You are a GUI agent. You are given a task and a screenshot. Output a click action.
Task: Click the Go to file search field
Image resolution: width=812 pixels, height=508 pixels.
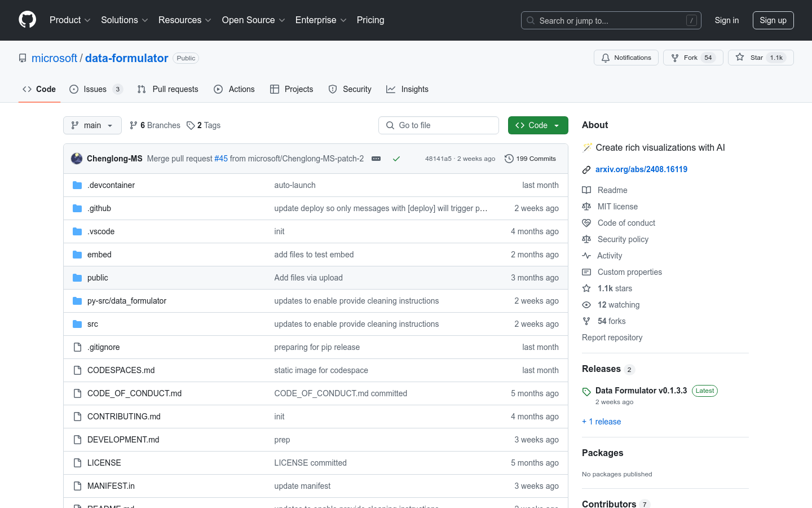pos(439,125)
